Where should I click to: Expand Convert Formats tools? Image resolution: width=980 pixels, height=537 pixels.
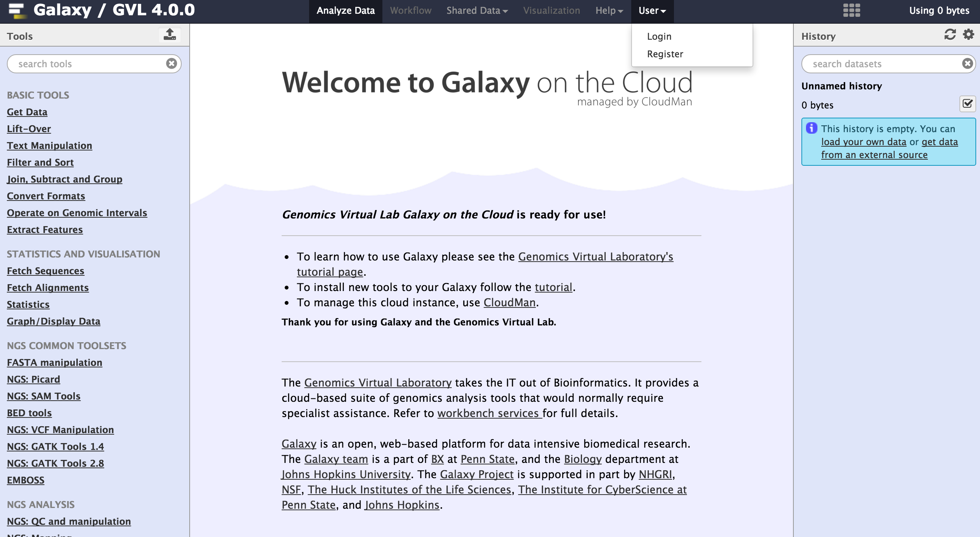tap(46, 196)
